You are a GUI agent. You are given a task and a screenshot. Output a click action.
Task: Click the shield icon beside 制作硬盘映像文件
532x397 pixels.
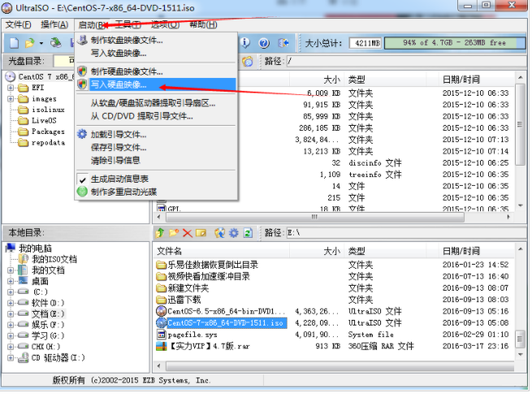tap(82, 71)
